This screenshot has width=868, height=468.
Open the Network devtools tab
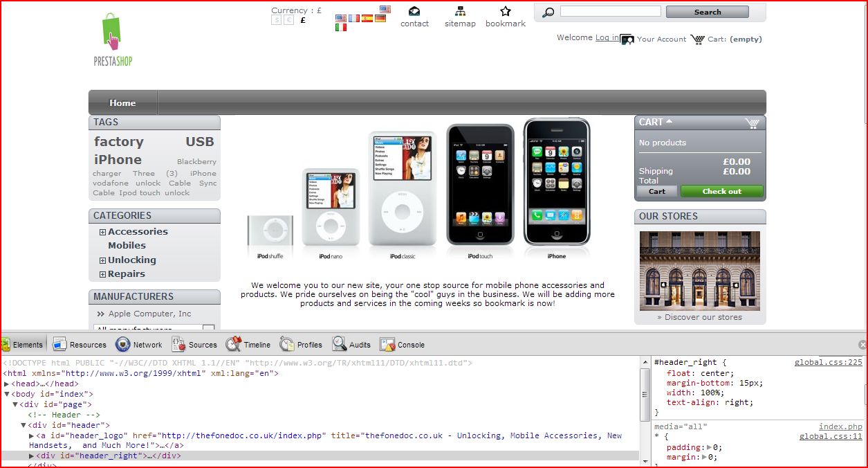(x=138, y=344)
